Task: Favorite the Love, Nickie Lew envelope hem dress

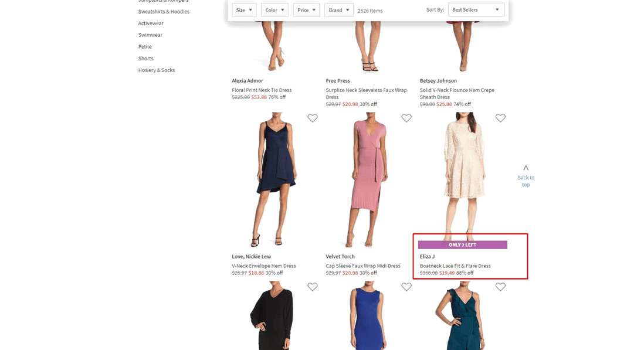Action: [x=313, y=118]
